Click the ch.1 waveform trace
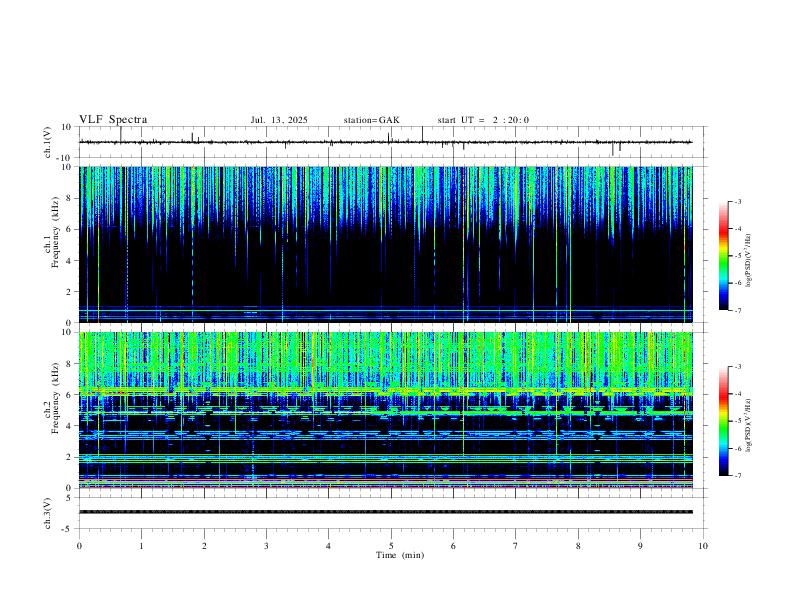Screen dimensions: 792x612 [386, 142]
